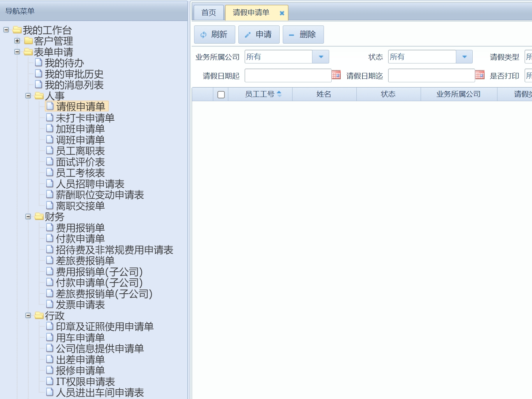Click inside the 请假日期迄 date field
Screen dimensions: 532x399
[x=431, y=75]
